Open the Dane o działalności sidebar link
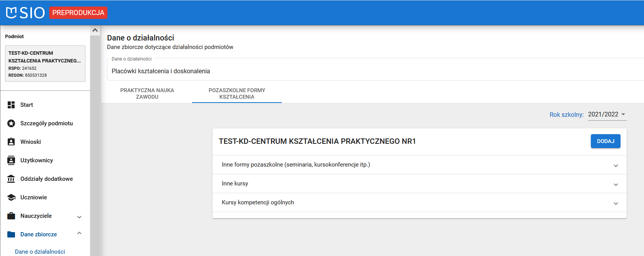This screenshot has height=256, width=644. (40, 251)
